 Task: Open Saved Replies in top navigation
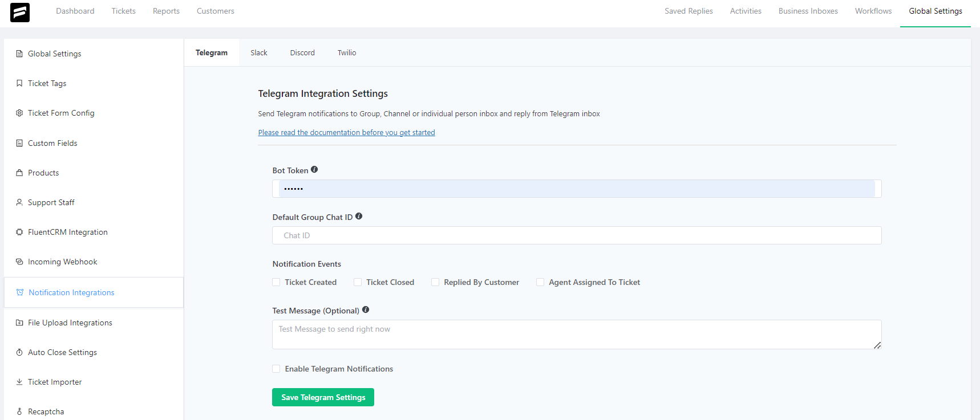point(689,11)
